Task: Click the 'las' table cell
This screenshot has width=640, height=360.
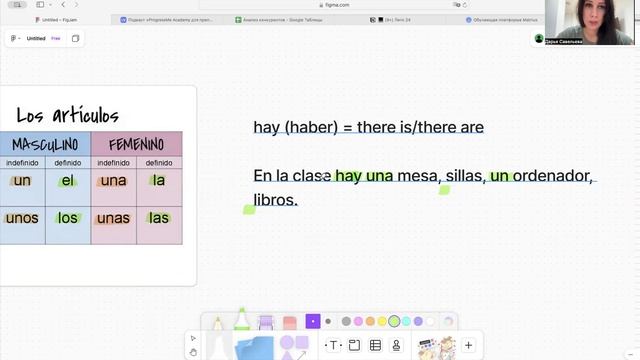Action: tap(159, 225)
